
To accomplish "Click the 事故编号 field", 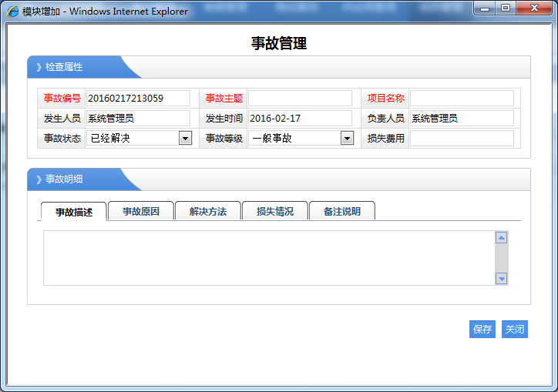I will point(138,99).
